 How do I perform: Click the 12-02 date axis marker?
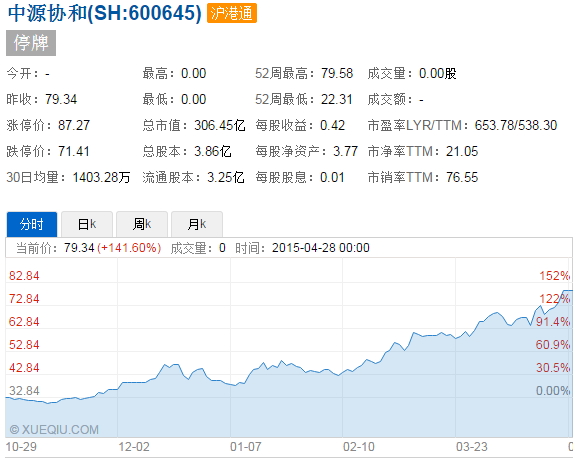pyautogui.click(x=134, y=447)
